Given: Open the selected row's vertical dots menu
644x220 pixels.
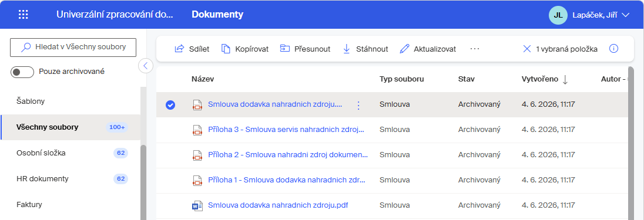Looking at the screenshot, I should (x=358, y=106).
